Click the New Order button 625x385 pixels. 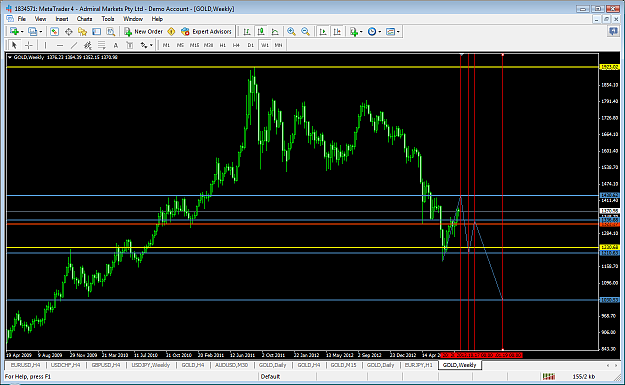coord(143,31)
